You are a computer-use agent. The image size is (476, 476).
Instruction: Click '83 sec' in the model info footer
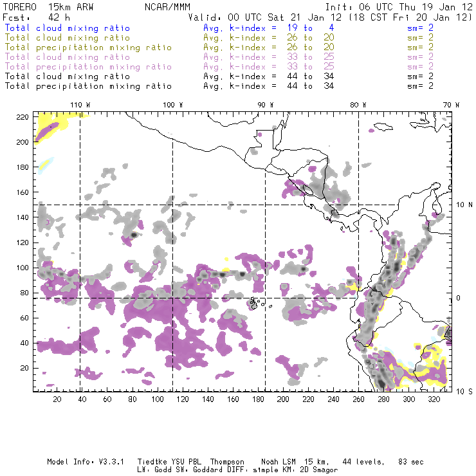[411, 462]
